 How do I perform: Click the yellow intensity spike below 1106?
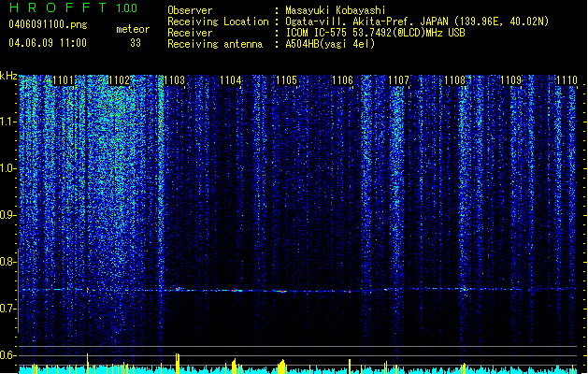pyautogui.click(x=350, y=367)
